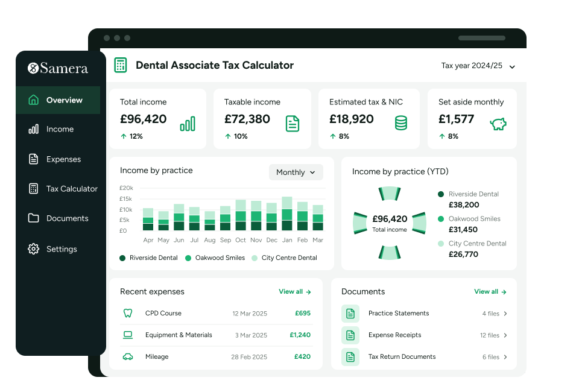Click the £26,770 City Centre Dental value
Viewport: 579px width, 392px height.
463,254
